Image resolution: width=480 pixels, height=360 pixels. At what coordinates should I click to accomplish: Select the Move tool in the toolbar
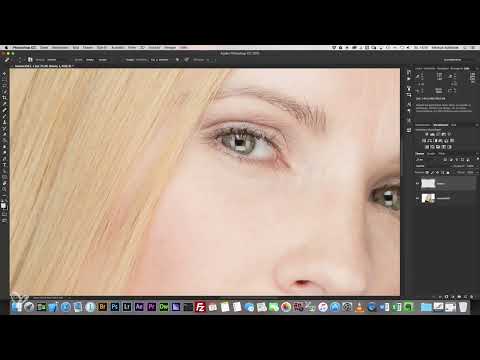(4, 73)
